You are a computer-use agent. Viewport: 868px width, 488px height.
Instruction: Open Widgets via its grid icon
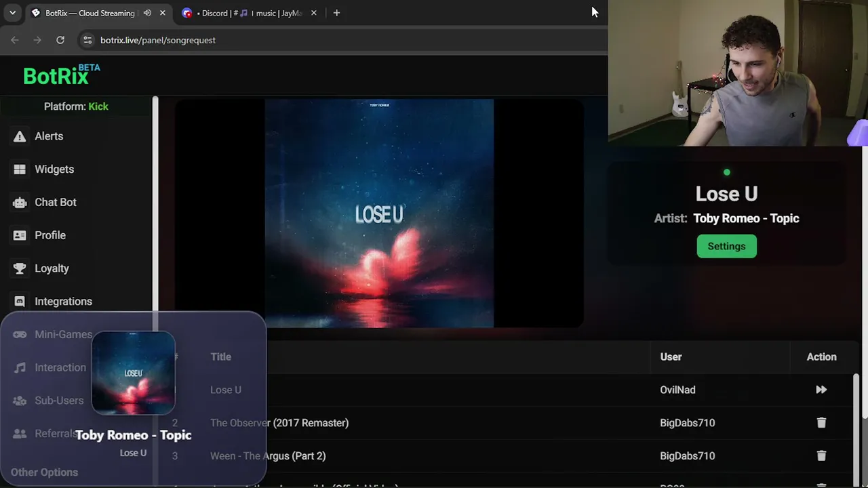pos(20,169)
